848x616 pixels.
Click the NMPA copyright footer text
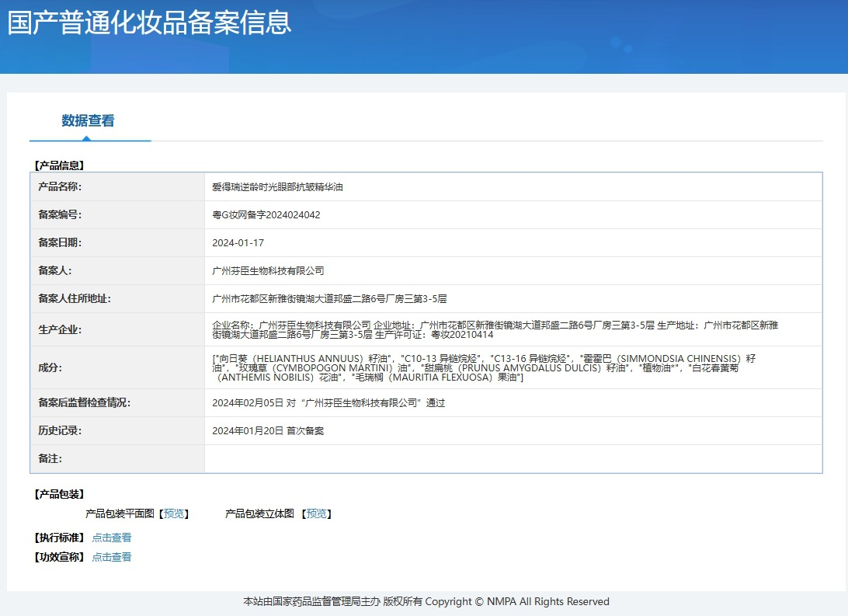[426, 601]
